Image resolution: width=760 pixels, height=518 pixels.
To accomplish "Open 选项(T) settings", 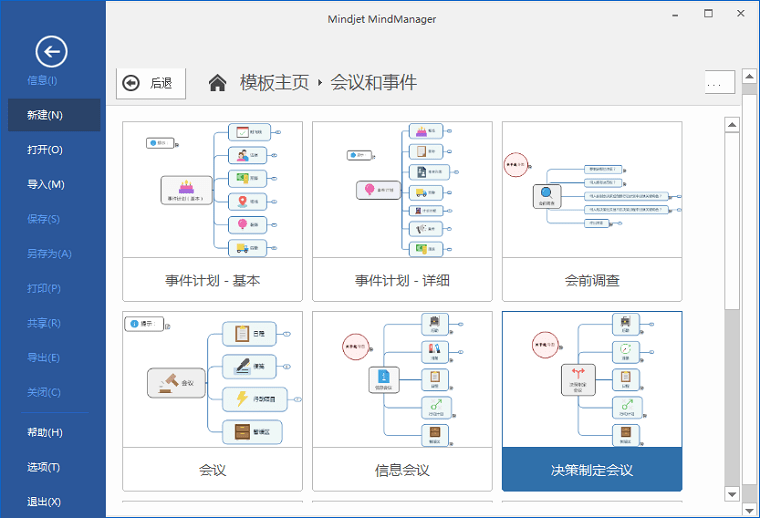I will point(45,467).
